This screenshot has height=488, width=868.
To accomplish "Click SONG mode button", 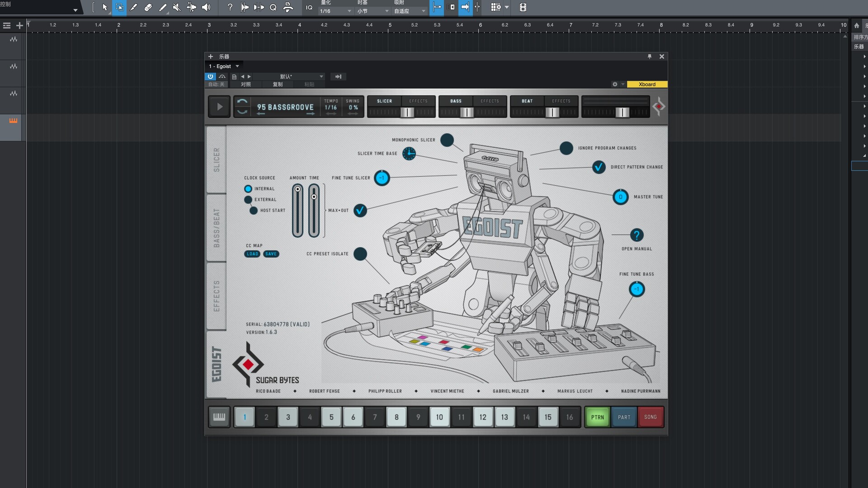I will 651,417.
